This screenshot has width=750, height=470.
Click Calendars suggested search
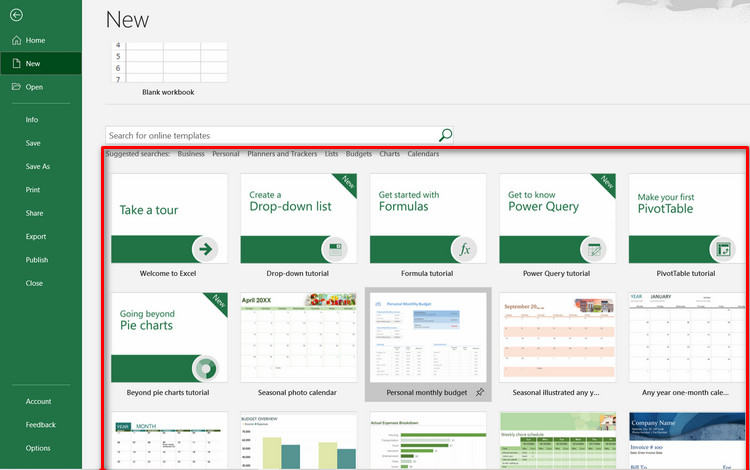423,154
